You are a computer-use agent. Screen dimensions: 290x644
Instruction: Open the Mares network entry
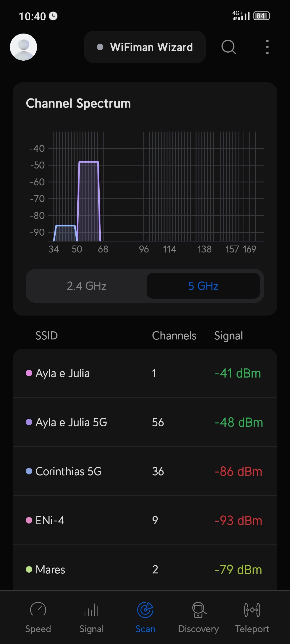(x=145, y=569)
